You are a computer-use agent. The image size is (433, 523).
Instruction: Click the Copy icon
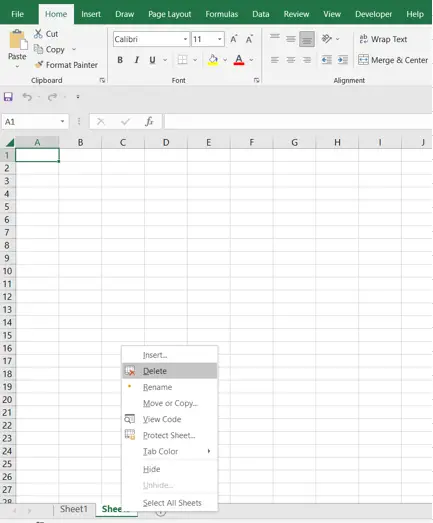point(38,49)
